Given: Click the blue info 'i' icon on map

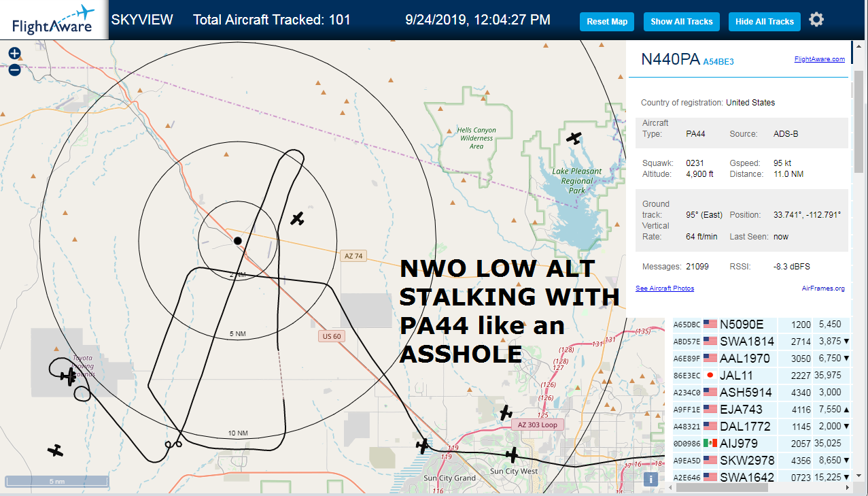Looking at the screenshot, I should click(x=650, y=479).
